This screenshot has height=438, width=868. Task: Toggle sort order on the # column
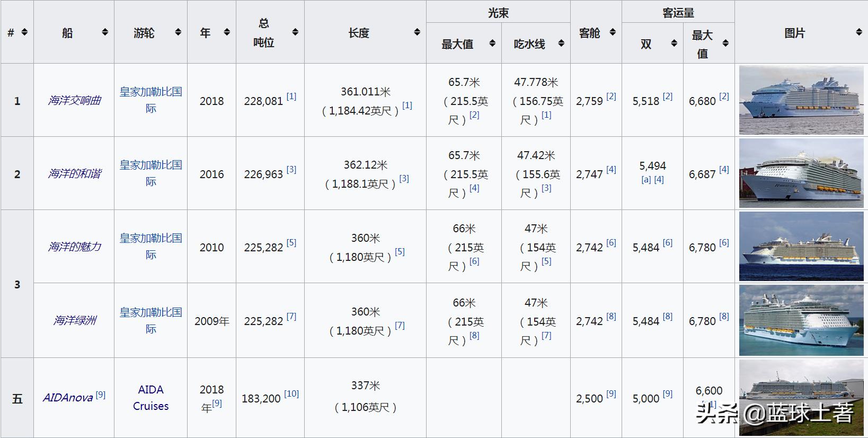(23, 32)
